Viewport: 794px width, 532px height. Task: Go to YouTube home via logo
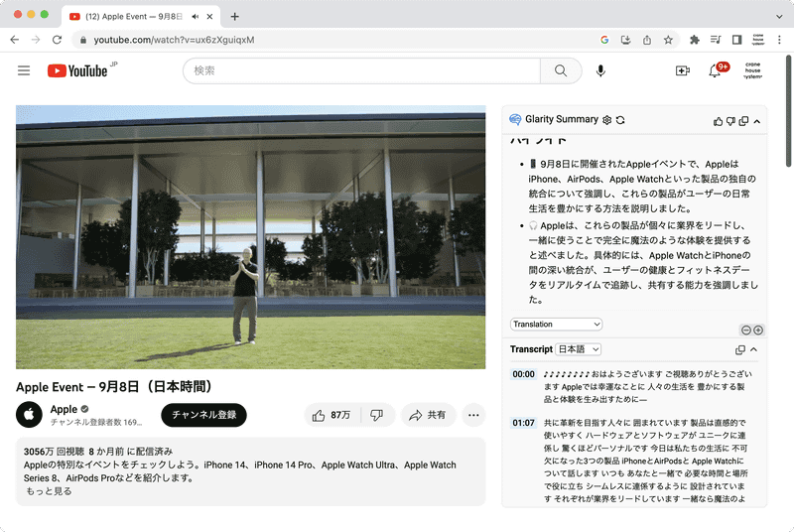click(77, 70)
